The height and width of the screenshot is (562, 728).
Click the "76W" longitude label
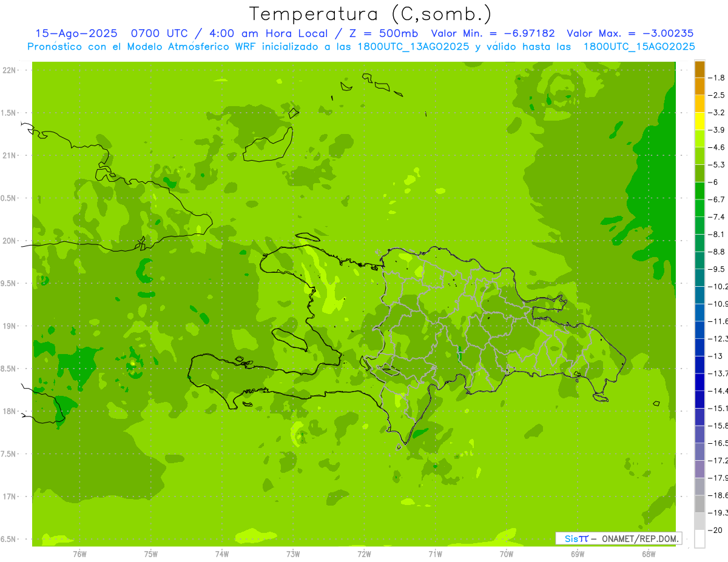(x=79, y=554)
